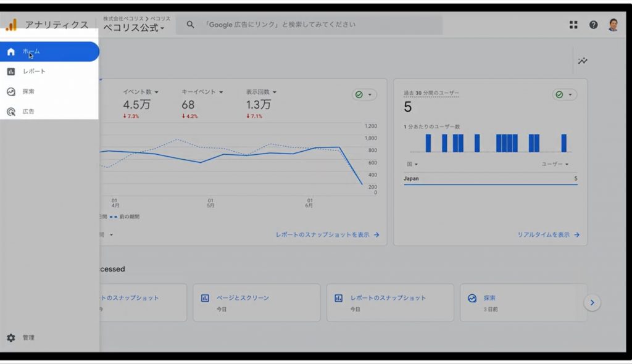Click the next arrow on recent cards carousel

click(592, 302)
